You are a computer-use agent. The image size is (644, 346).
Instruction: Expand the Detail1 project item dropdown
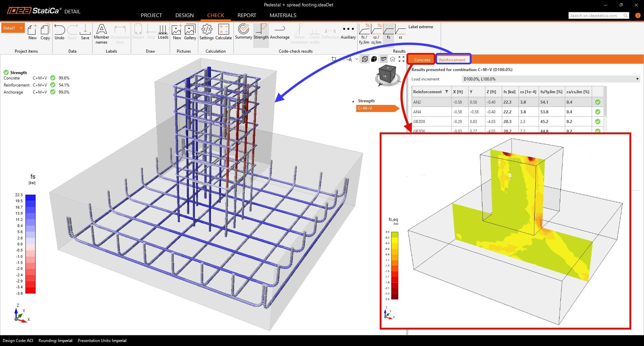pos(21,28)
